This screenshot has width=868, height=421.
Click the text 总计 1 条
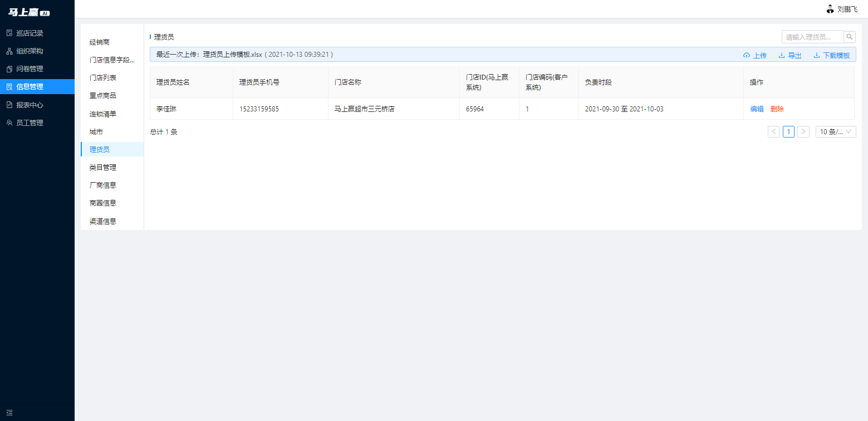pyautogui.click(x=164, y=132)
